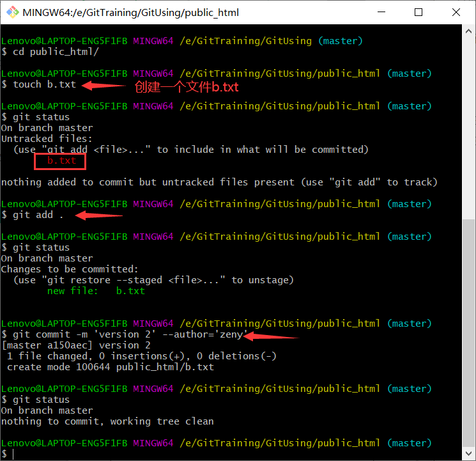
Task: Click the scrollbar up arrow
Action: [x=468, y=31]
